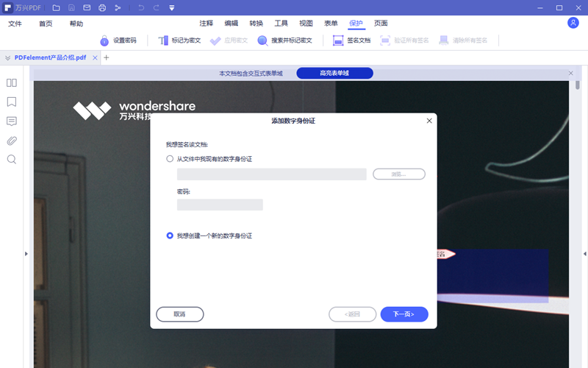Click the Sign Document (签名文档) icon
The width and height of the screenshot is (588, 368).
coord(338,40)
